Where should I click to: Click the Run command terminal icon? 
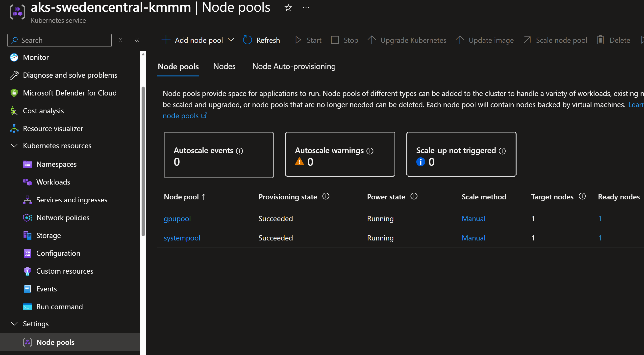27,307
